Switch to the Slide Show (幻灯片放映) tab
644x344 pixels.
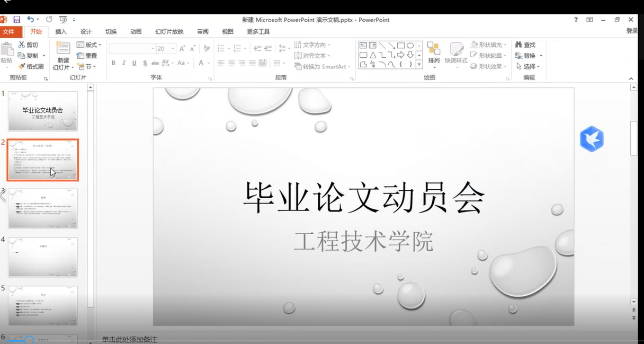tap(169, 32)
